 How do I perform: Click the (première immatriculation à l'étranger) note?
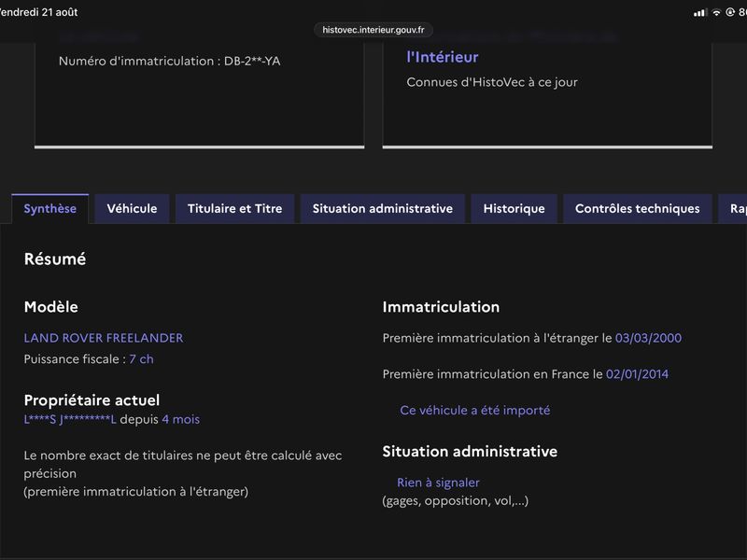click(x=136, y=492)
